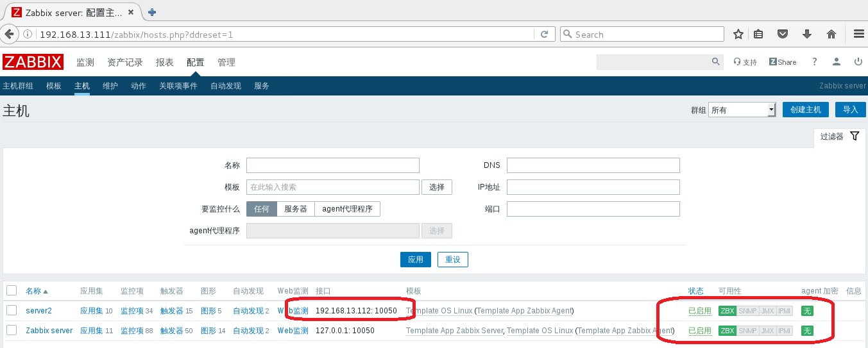Click the JMX badge for Zabbix server

tap(767, 331)
